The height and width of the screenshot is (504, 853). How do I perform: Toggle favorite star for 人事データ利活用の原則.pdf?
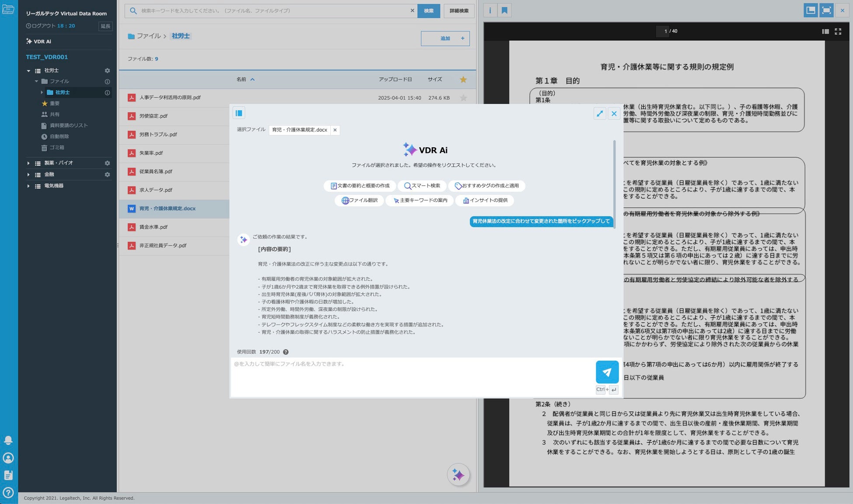tap(463, 98)
